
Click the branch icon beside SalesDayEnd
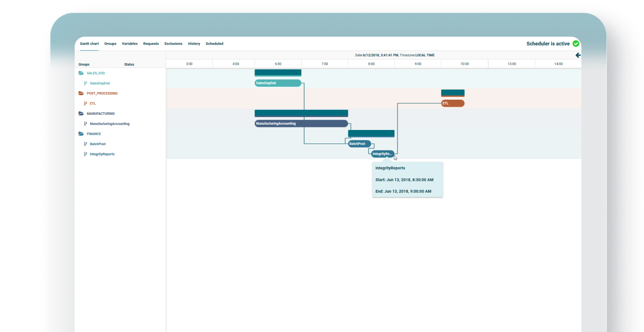click(x=85, y=83)
